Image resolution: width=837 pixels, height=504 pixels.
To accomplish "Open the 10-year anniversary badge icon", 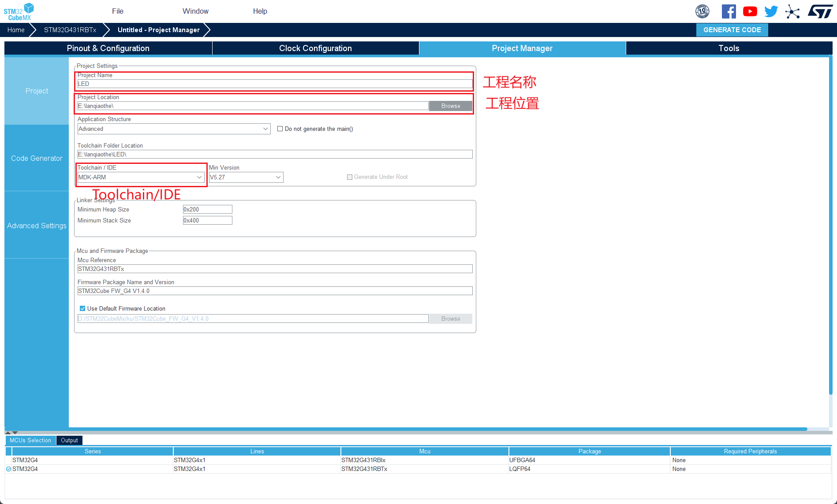I will [x=702, y=11].
